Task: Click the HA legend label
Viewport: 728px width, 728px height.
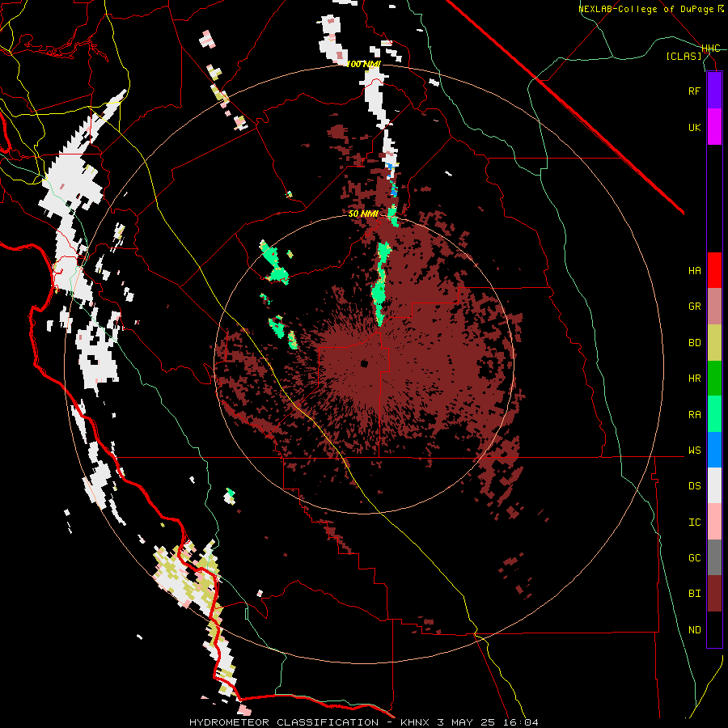Action: 694,271
